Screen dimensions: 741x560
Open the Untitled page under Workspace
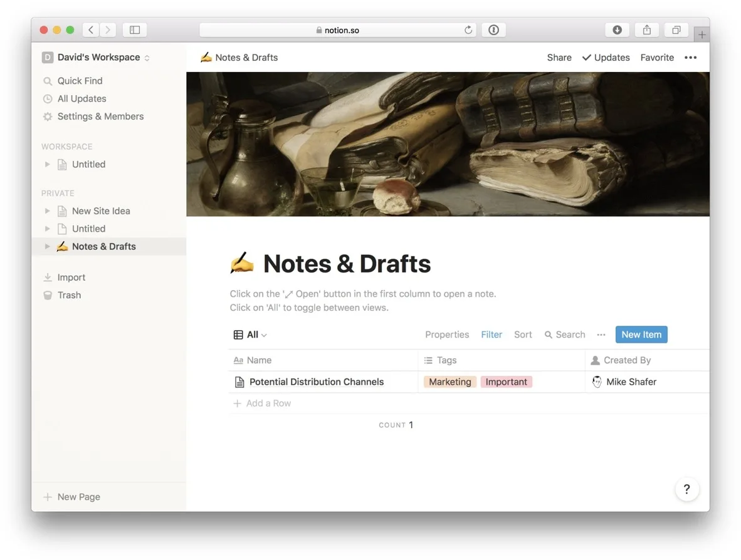point(89,164)
